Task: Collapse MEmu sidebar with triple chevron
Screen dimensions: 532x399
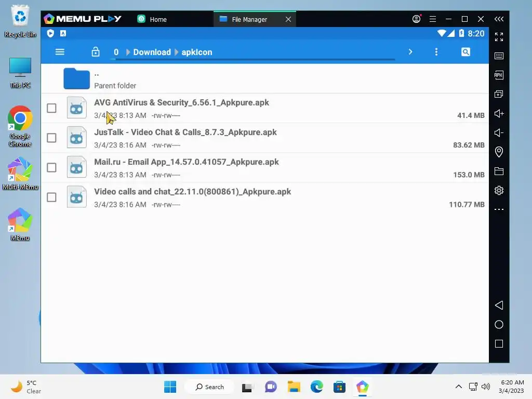Action: pyautogui.click(x=499, y=19)
